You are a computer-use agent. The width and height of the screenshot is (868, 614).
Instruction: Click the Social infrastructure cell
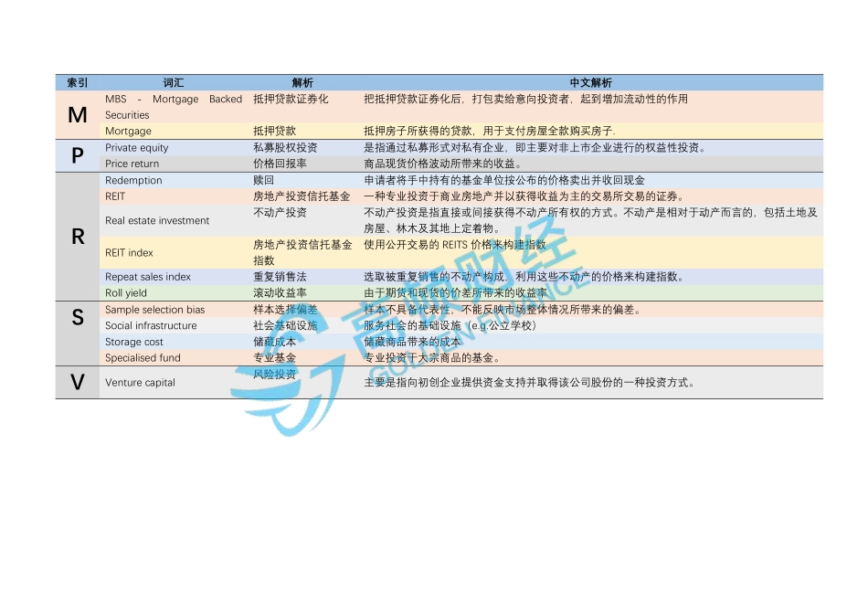click(x=152, y=325)
